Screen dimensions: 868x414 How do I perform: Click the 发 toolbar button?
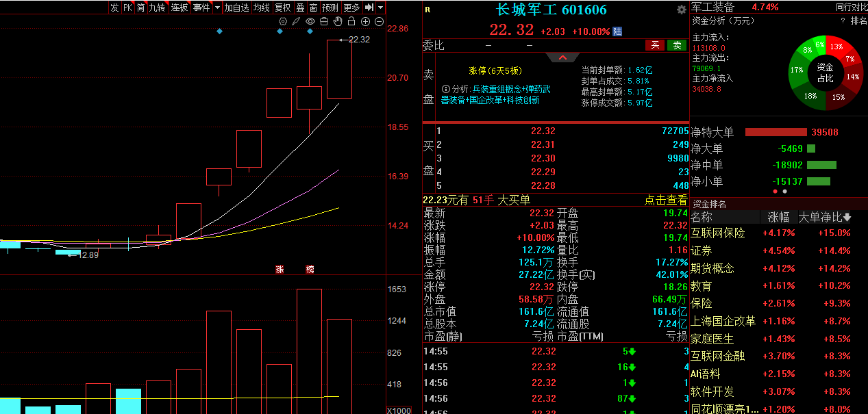click(114, 8)
